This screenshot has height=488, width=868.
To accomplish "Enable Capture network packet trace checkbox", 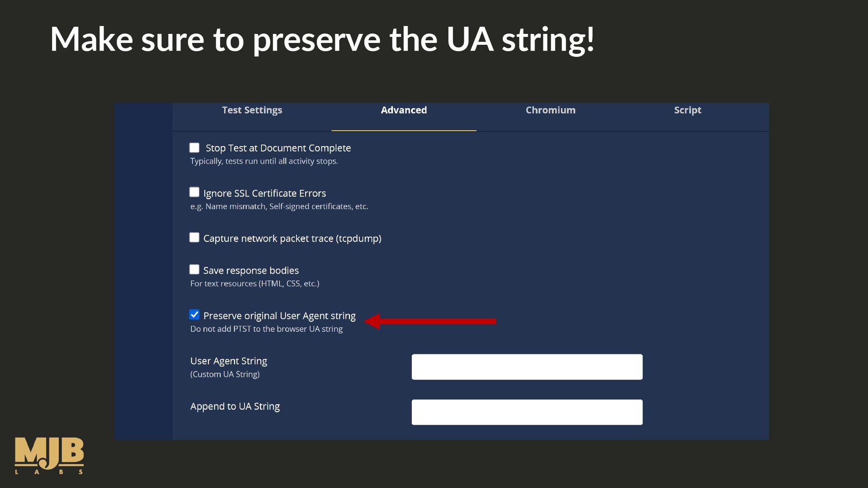I will click(x=194, y=237).
